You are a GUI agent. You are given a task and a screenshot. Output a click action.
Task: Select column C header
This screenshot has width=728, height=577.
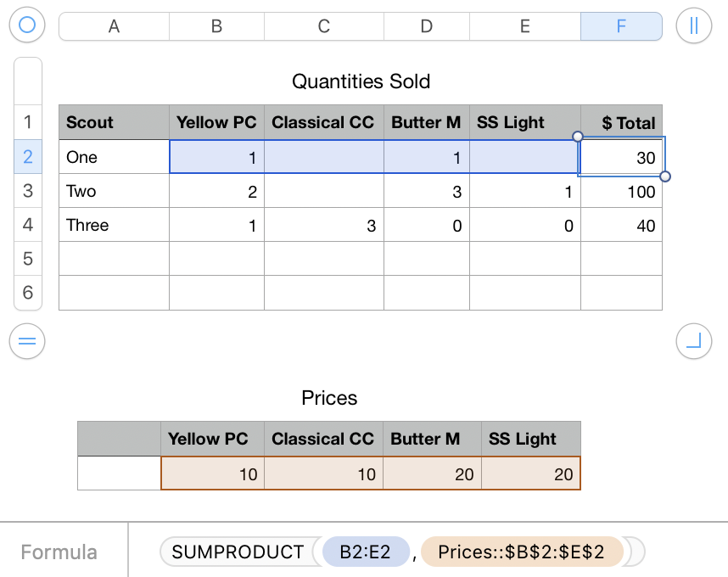click(323, 26)
